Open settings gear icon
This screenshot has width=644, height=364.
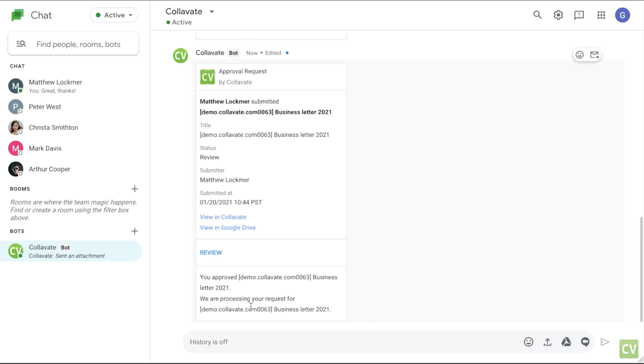558,15
